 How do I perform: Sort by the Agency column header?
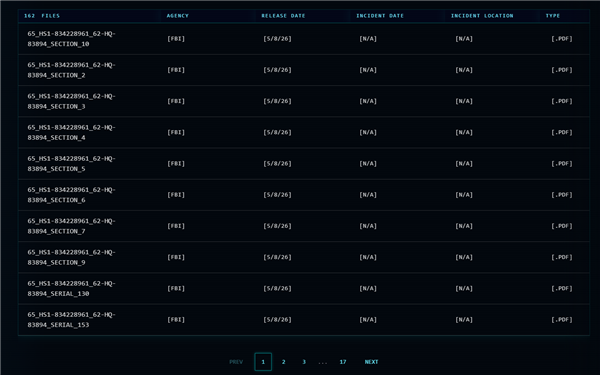178,16
